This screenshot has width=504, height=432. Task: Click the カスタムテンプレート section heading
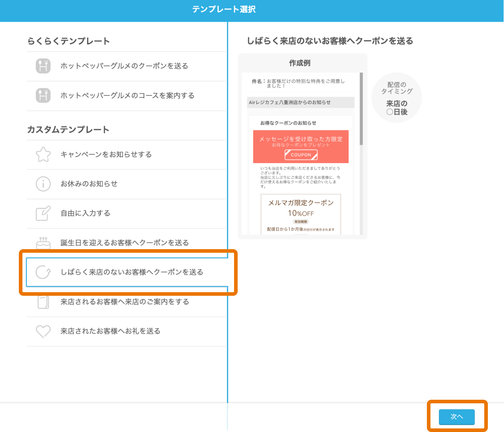point(68,130)
